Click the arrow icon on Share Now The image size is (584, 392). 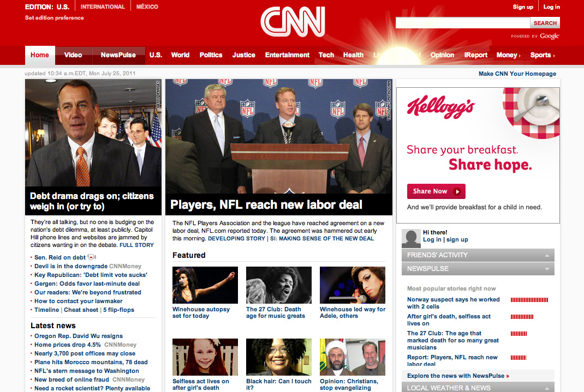pyautogui.click(x=457, y=191)
